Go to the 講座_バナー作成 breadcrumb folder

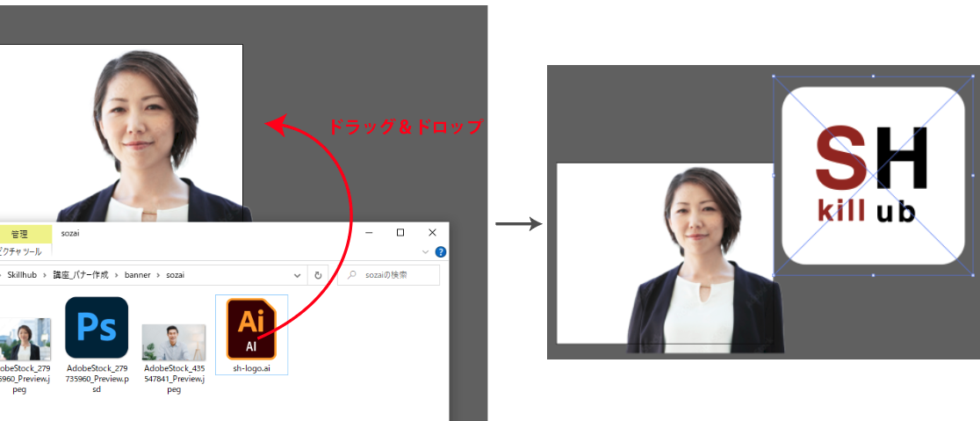(81, 274)
